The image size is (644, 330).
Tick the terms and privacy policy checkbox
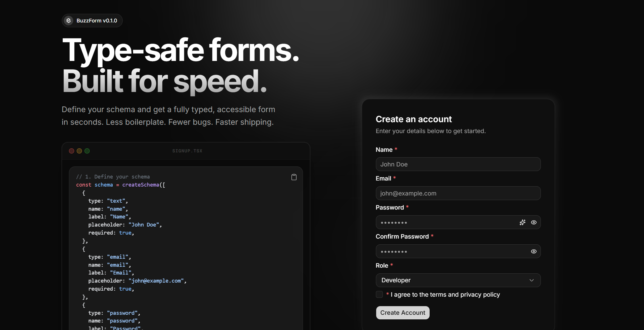[379, 294]
